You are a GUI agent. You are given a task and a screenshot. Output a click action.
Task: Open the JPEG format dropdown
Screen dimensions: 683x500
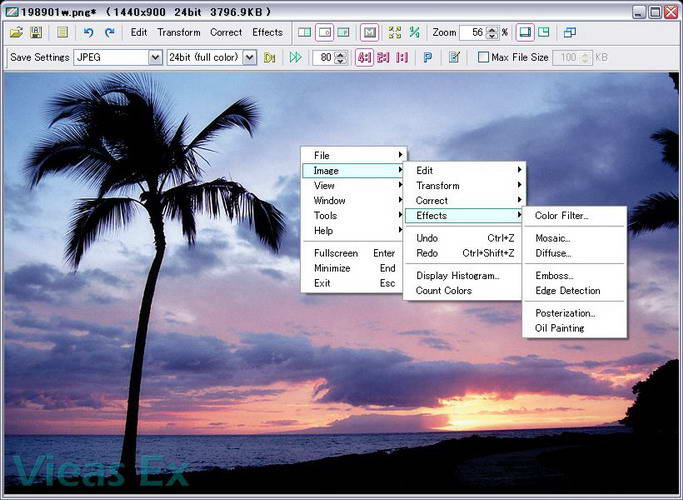[154, 58]
